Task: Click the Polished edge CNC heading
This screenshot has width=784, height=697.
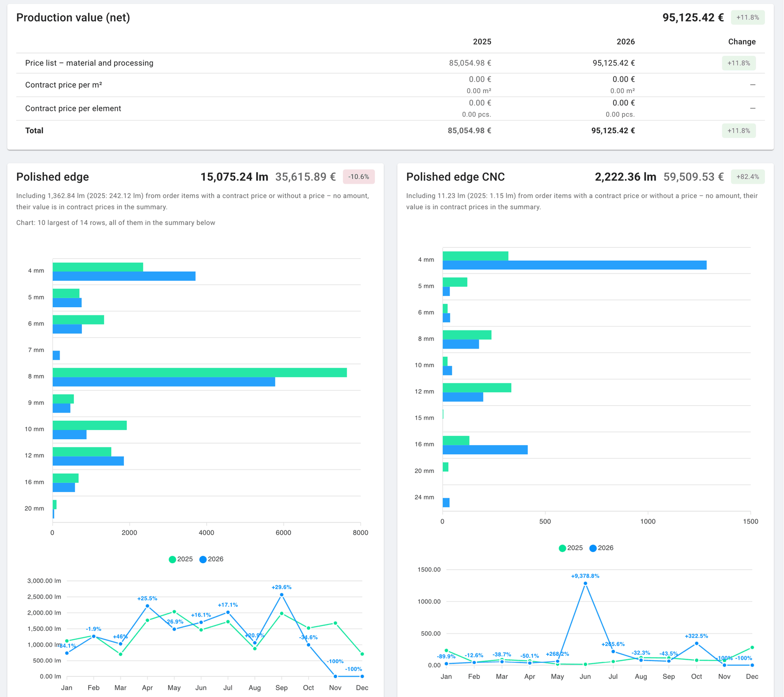Action: point(455,177)
